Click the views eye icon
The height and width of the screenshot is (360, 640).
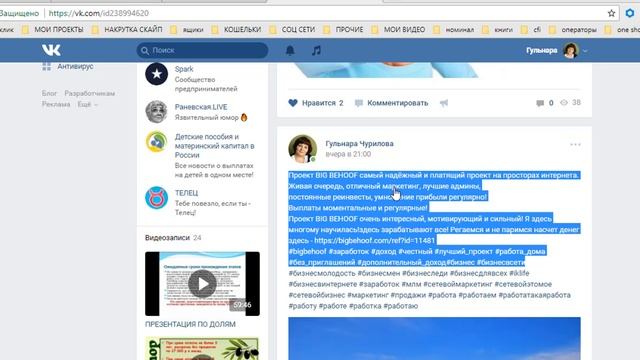pyautogui.click(x=564, y=102)
